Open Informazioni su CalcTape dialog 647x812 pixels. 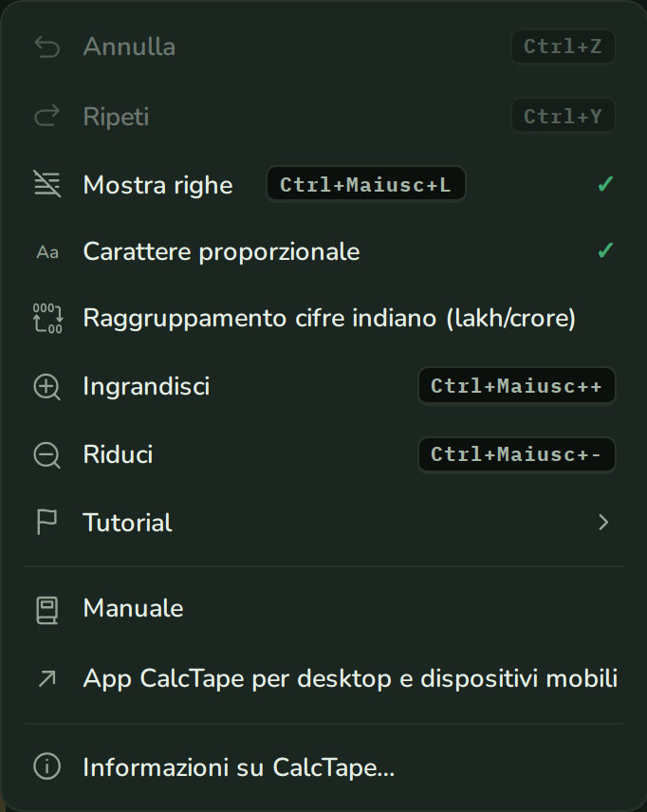click(x=323, y=767)
